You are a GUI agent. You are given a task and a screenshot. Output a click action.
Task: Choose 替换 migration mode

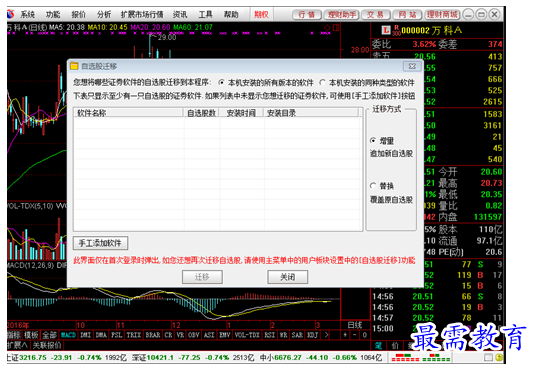coord(382,186)
